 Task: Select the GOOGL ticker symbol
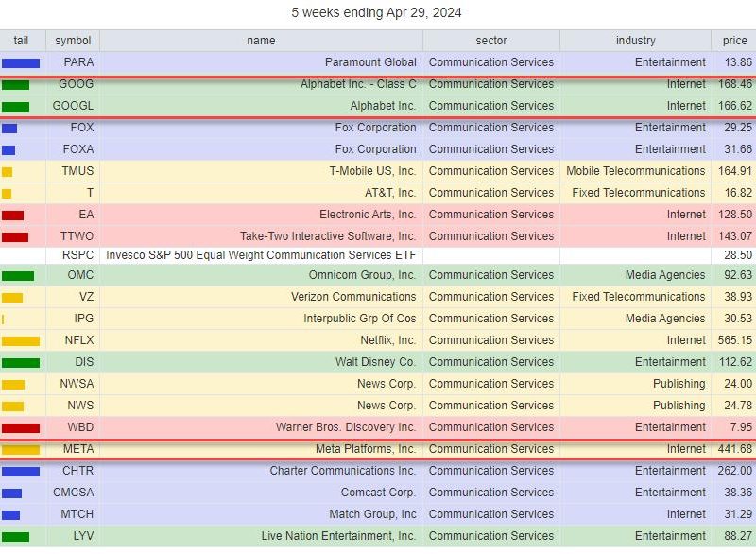73,106
